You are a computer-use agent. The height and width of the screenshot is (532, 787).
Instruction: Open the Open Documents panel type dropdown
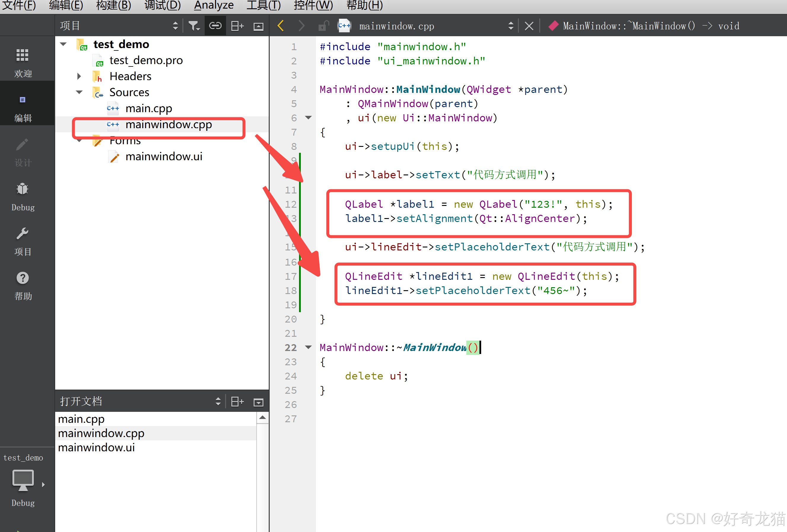pyautogui.click(x=218, y=402)
